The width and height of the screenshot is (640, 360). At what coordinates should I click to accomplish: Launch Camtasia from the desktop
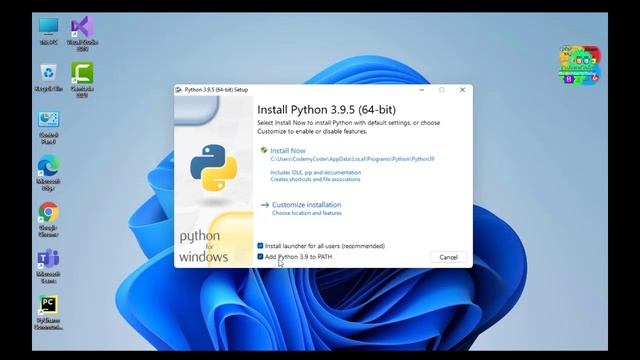[82, 80]
